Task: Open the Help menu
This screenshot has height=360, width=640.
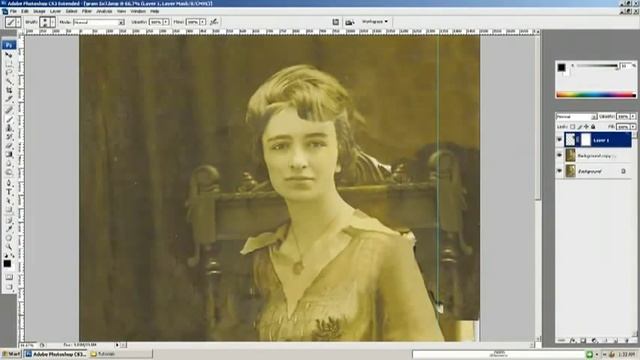Action: point(155,11)
